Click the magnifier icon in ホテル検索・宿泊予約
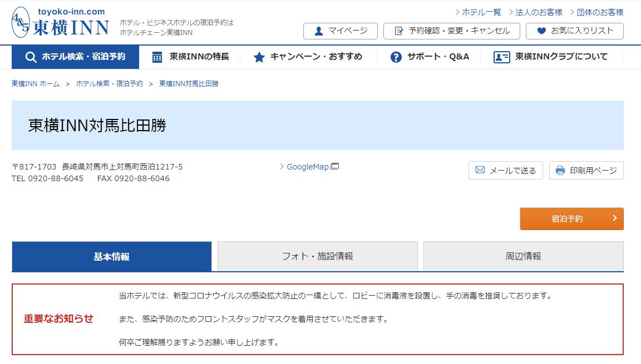 tap(31, 57)
